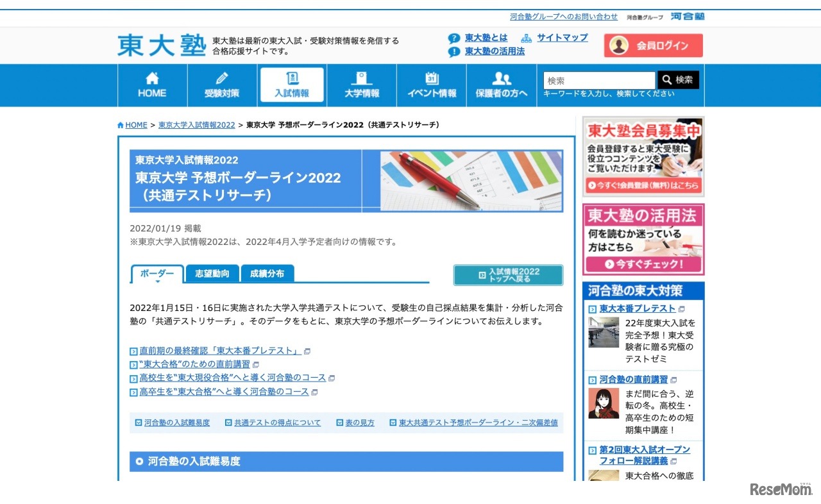Click the arrow icon beside 河合塾の直前講習 sidebar heading
The image size is (821, 504).
click(593, 380)
